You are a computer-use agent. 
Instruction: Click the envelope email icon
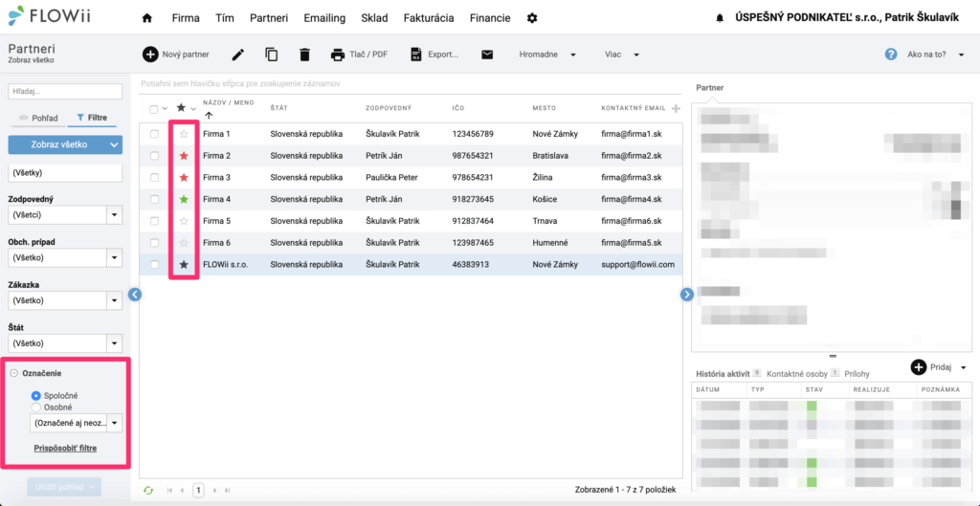point(487,55)
